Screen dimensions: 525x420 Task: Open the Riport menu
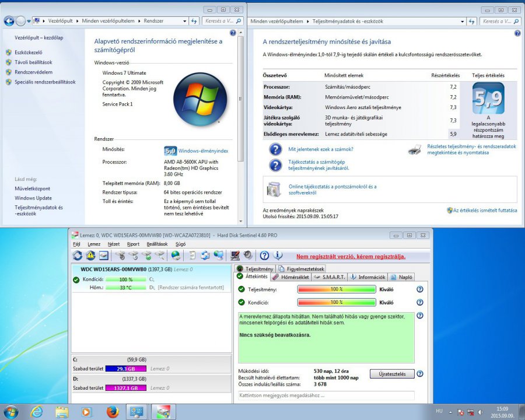tap(133, 244)
